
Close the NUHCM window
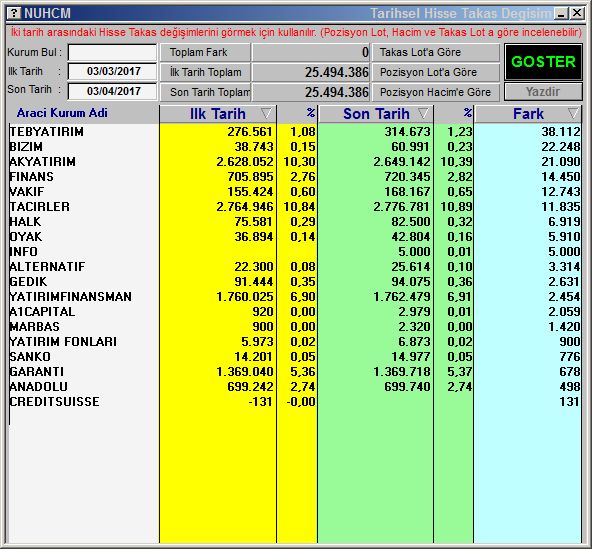[577, 14]
